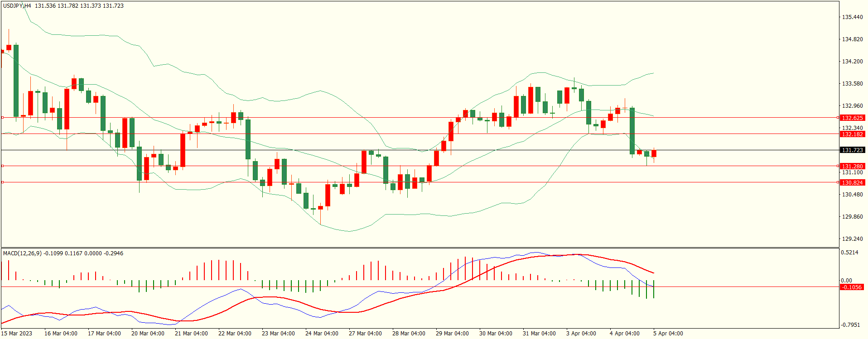868x339 pixels.
Task: Click the latest red candle on chart
Action: coord(654,153)
